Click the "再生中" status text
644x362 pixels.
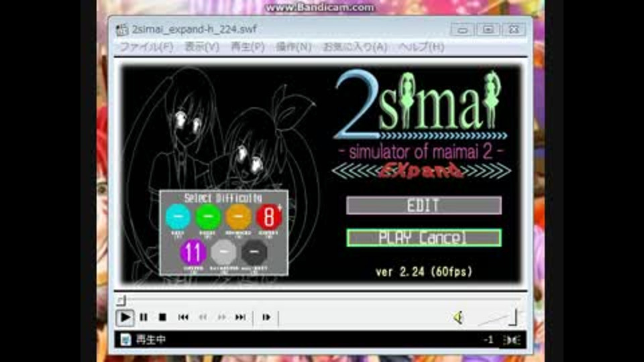[151, 340]
